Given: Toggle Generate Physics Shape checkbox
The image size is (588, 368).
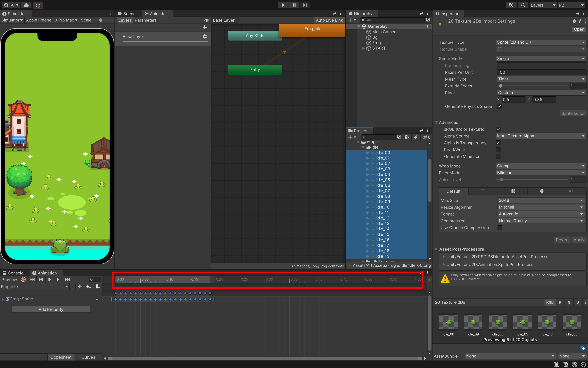Looking at the screenshot, I should coord(499,106).
